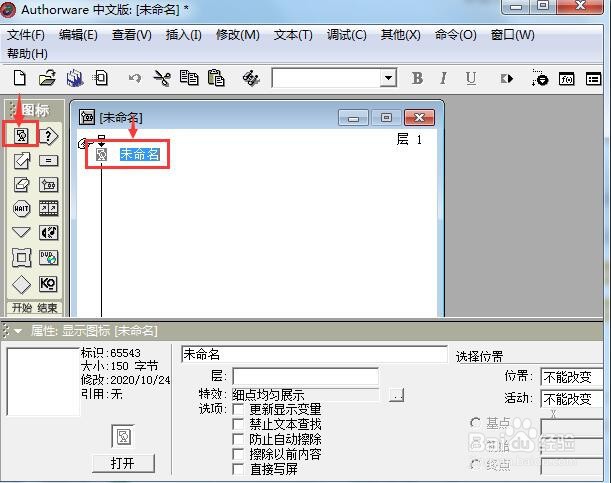
Task: Apply Bold text style
Action: pos(417,79)
